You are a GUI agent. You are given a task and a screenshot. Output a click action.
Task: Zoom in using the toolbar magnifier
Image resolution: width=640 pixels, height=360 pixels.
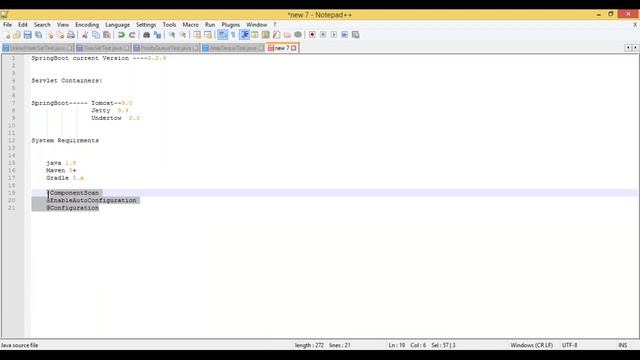172,35
